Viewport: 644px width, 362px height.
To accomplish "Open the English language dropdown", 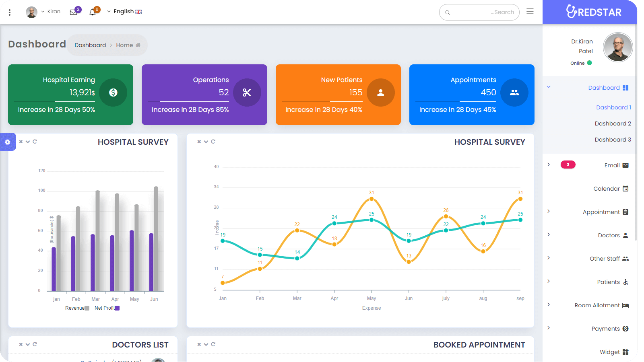I will (124, 12).
